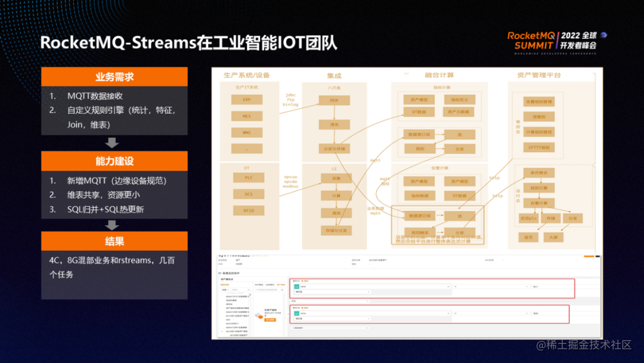Click the 业务需求 orange header

pyautogui.click(x=114, y=77)
